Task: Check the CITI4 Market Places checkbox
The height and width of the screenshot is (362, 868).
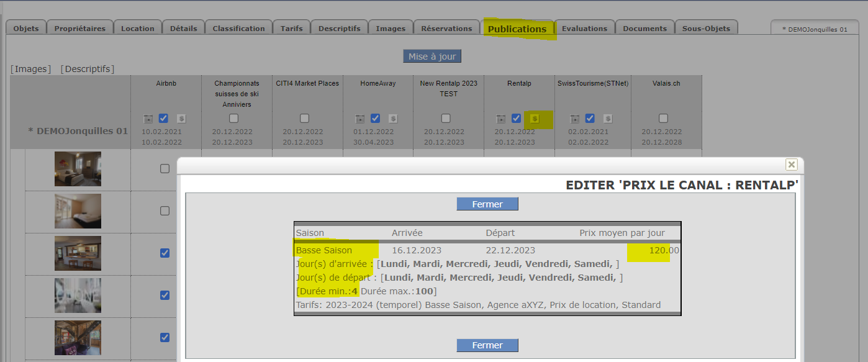Action: click(304, 119)
